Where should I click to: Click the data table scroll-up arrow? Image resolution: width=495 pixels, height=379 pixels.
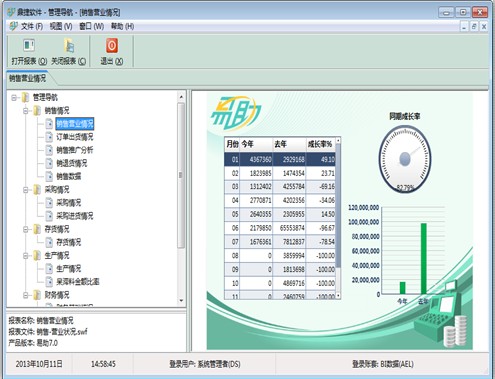(338, 141)
